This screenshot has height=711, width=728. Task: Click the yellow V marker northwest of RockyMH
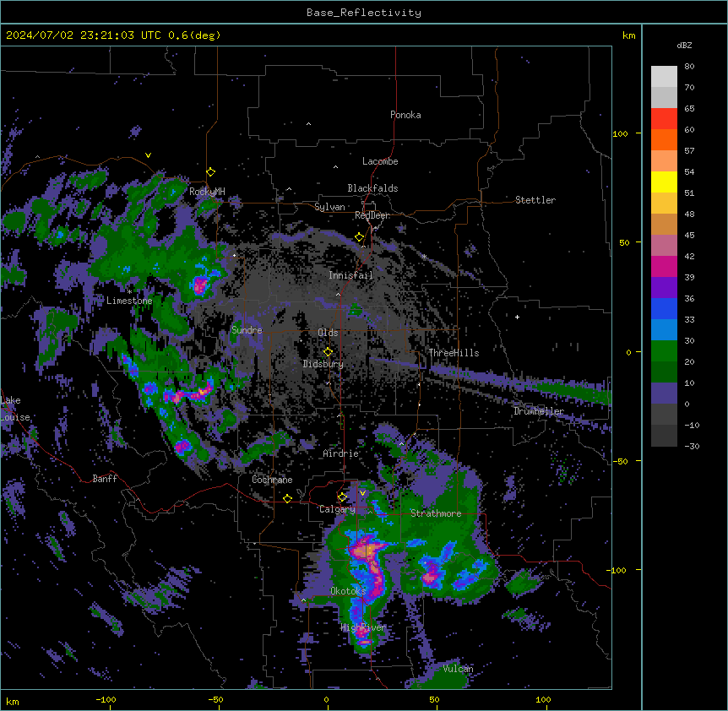(x=148, y=155)
